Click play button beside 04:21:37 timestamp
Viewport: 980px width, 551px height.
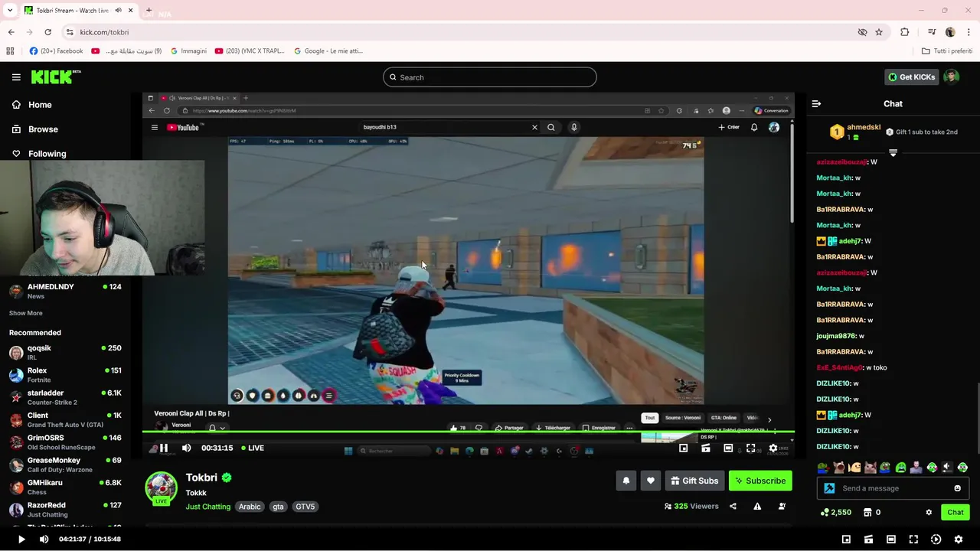(x=21, y=539)
